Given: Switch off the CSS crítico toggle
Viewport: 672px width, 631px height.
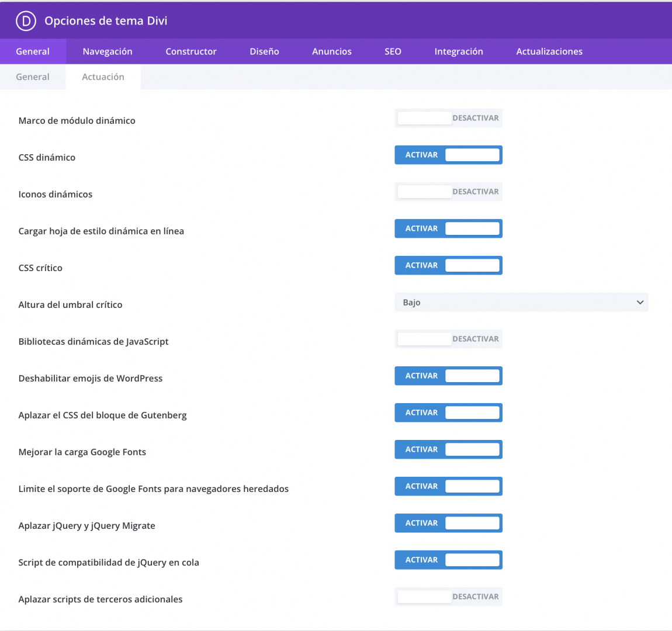Looking at the screenshot, I should (x=448, y=266).
